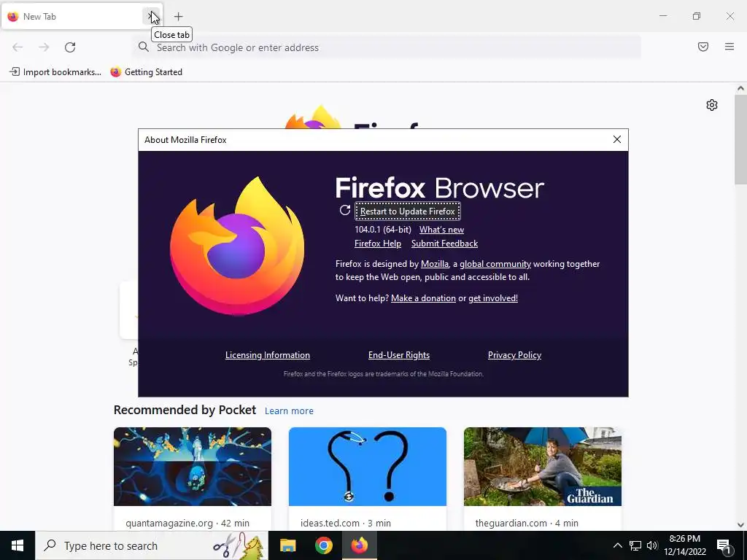
Task: Click page scrollbar up arrow
Action: click(740, 88)
